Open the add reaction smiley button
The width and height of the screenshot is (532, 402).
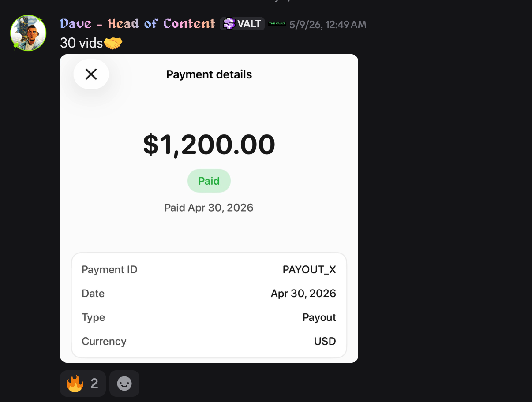pos(124,383)
